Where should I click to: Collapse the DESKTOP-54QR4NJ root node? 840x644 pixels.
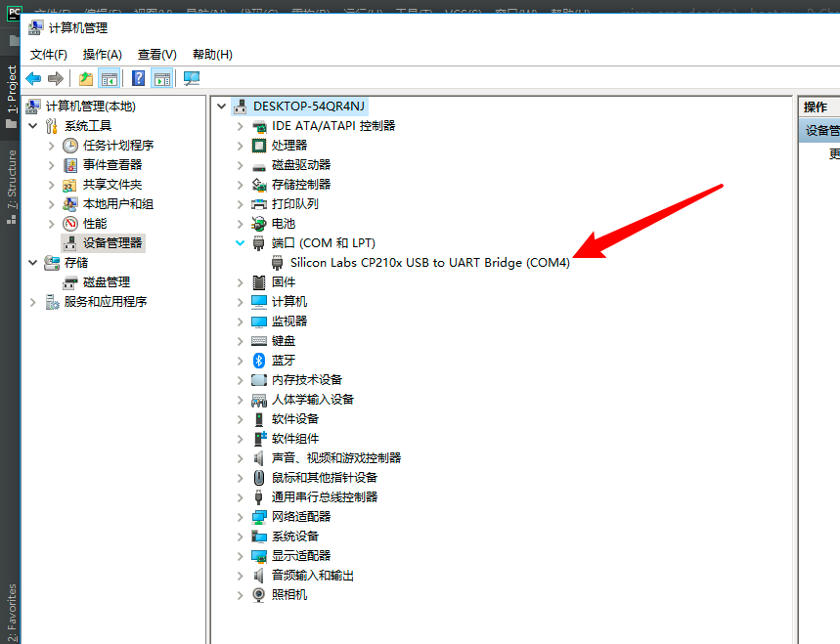click(x=220, y=106)
